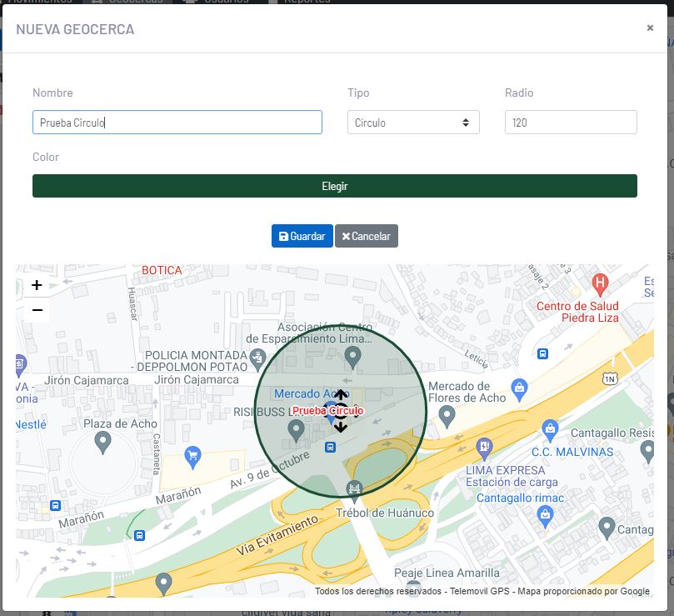Open the Tipo dropdown showing Círculo
The height and width of the screenshot is (616, 674).
point(413,123)
